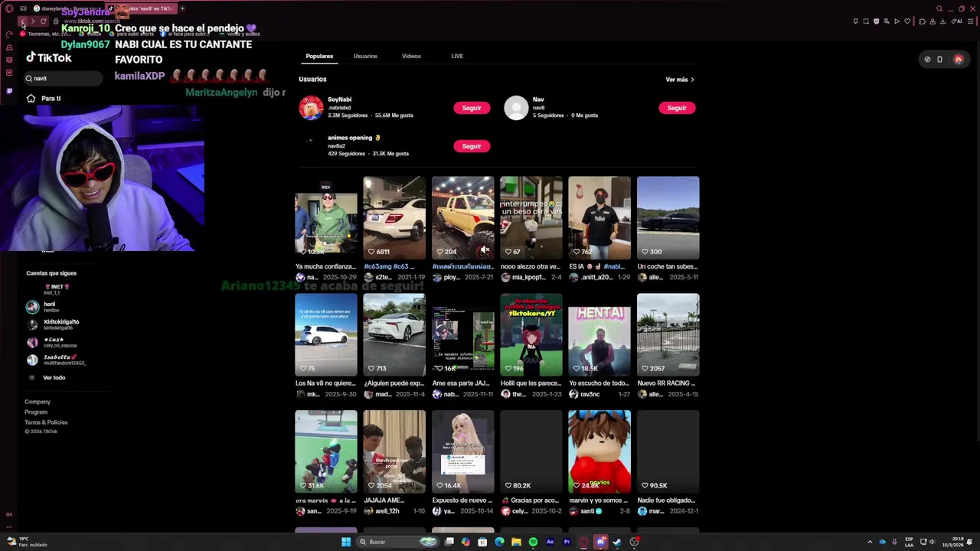Viewport: 980px width, 551px height.
Task: Open the Kiritokirigal16 followed account
Action: point(54,324)
